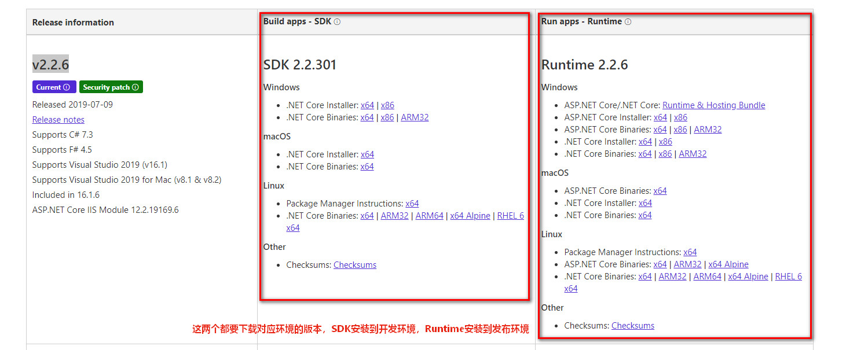Image resolution: width=868 pixels, height=350 pixels.
Task: Click the Checksums link in the SDK column
Action: tap(355, 265)
